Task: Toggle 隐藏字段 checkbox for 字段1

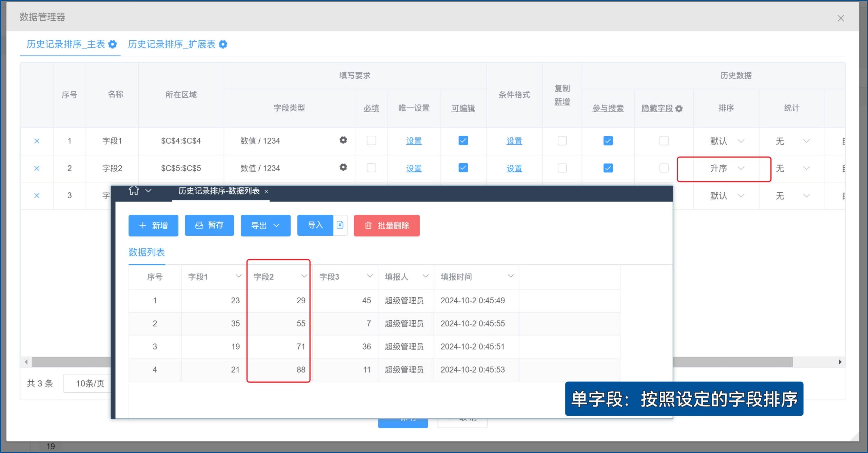Action: [x=664, y=140]
